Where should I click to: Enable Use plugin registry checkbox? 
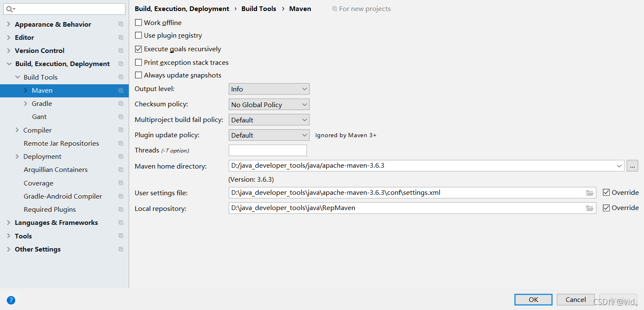click(x=138, y=35)
